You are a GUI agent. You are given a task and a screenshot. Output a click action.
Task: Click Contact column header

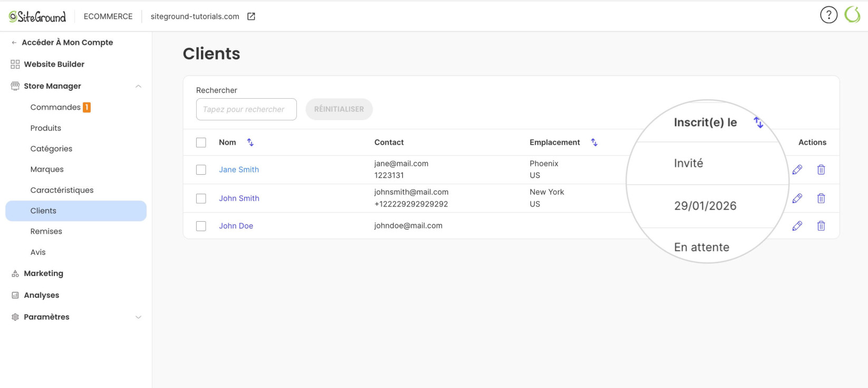click(x=389, y=143)
